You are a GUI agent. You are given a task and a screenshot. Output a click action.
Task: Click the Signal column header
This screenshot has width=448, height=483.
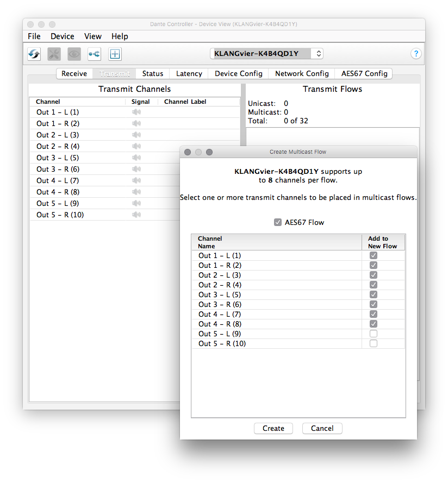141,102
